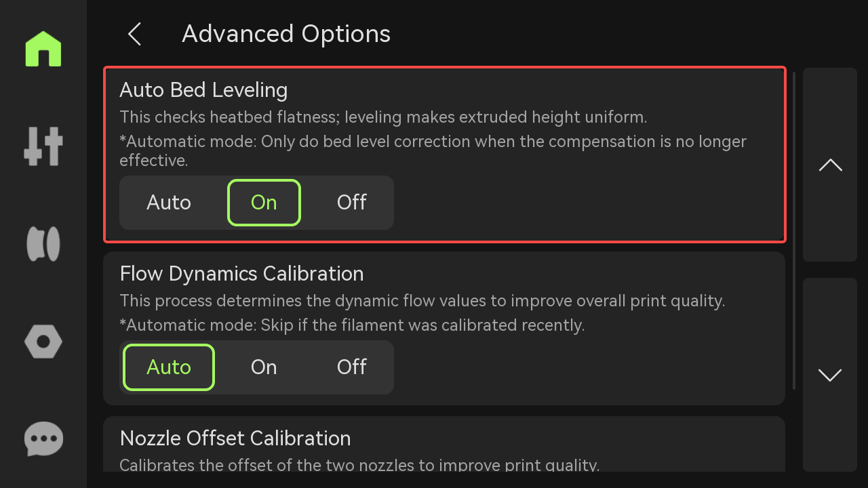
Task: Click the vertical scrollbar beside the options
Action: 794,230
